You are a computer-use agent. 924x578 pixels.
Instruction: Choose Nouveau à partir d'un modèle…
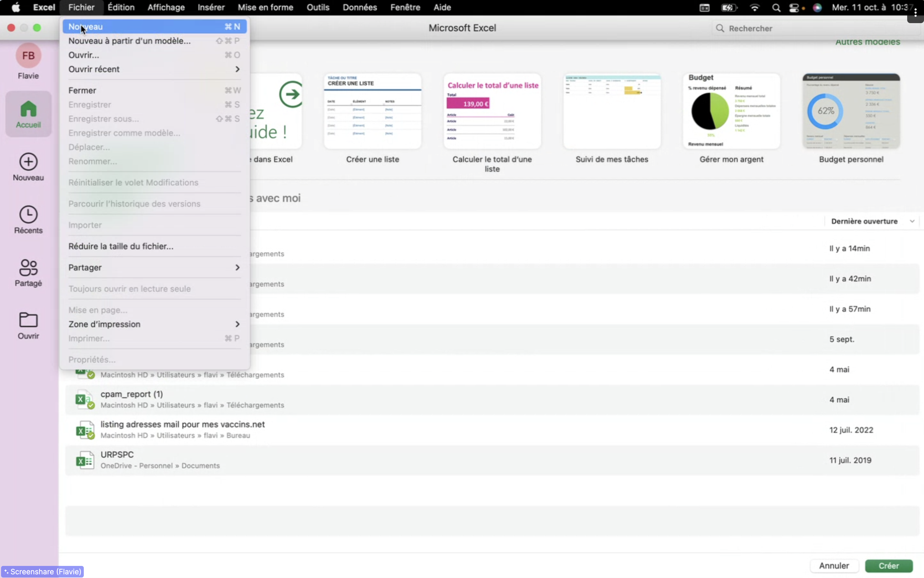[x=154, y=41]
